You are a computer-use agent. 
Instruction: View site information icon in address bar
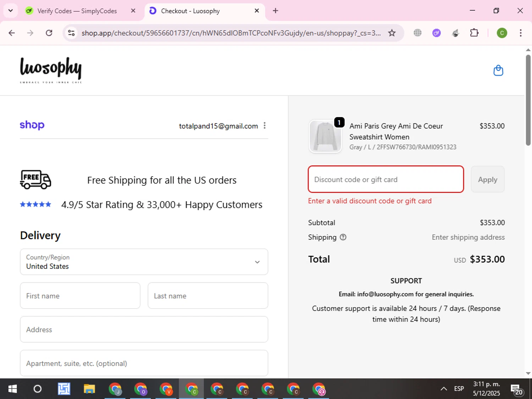tap(71, 33)
